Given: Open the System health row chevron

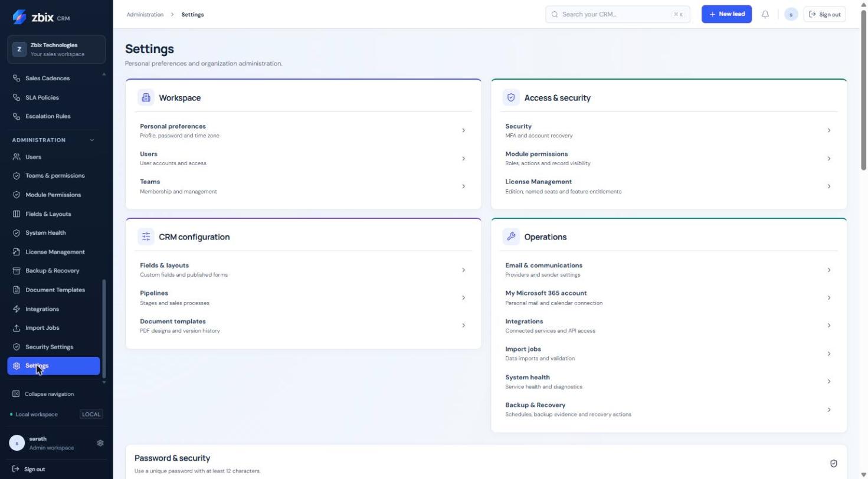Looking at the screenshot, I should (x=829, y=382).
